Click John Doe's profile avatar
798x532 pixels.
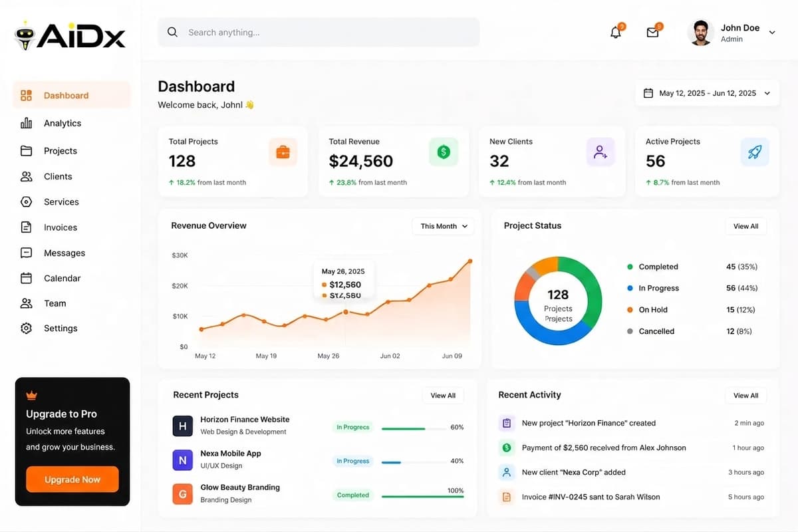(700, 33)
